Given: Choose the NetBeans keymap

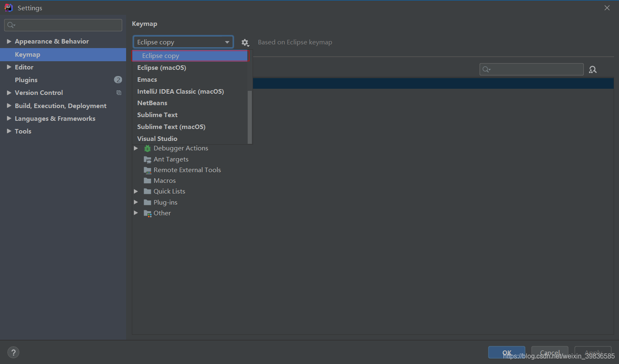Looking at the screenshot, I should [190, 103].
